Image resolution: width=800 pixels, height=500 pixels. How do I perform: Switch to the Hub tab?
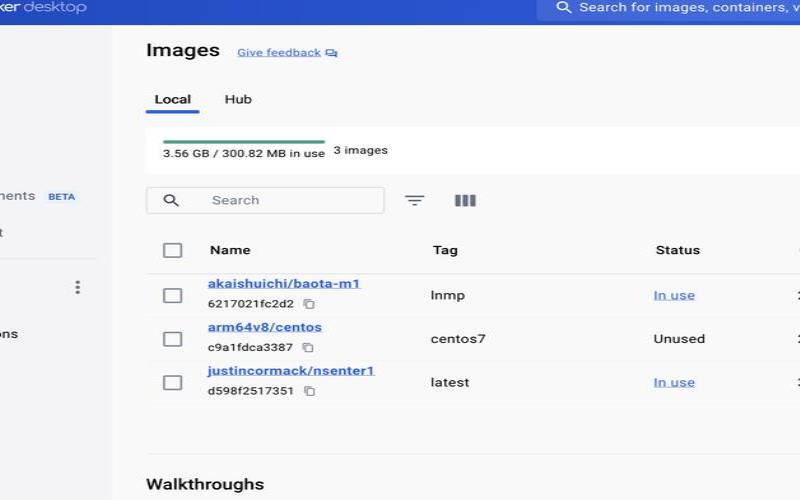(238, 99)
